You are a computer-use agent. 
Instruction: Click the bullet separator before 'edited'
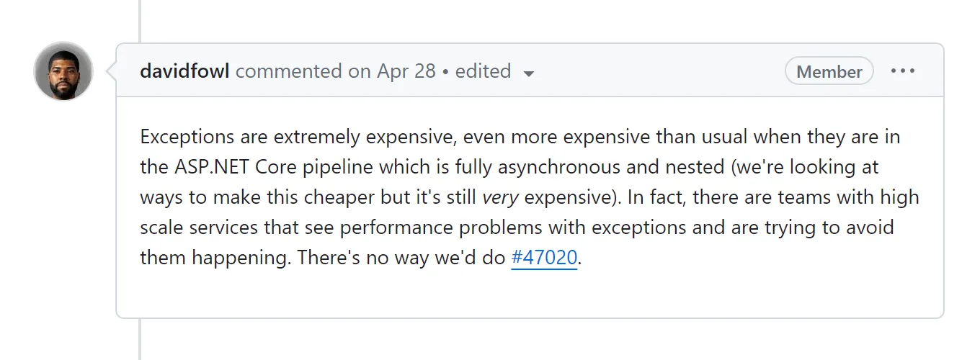click(446, 71)
